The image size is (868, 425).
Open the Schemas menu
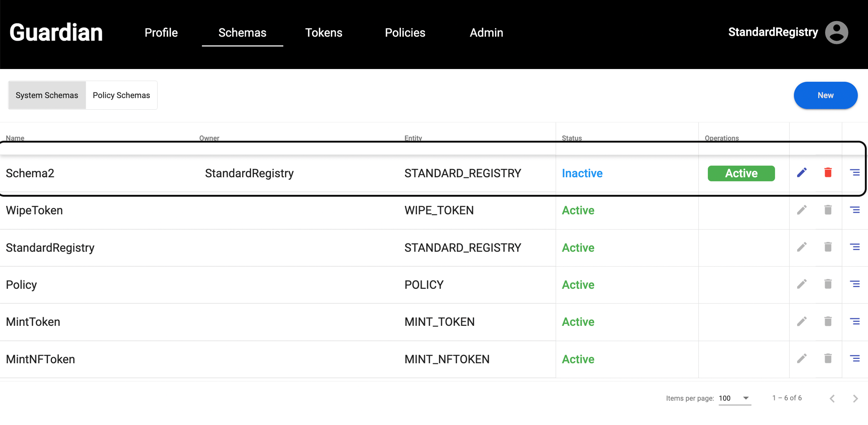(242, 33)
